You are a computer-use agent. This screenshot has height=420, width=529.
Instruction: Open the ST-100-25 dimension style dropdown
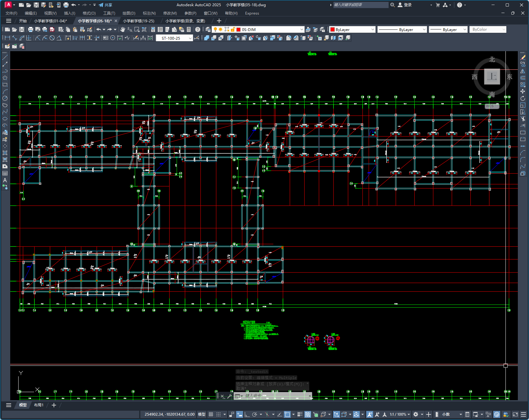click(190, 38)
